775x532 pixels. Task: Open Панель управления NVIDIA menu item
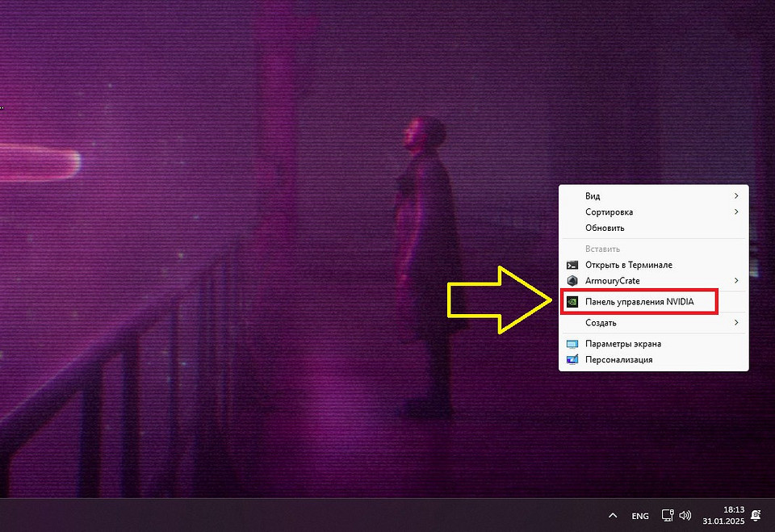(x=639, y=302)
